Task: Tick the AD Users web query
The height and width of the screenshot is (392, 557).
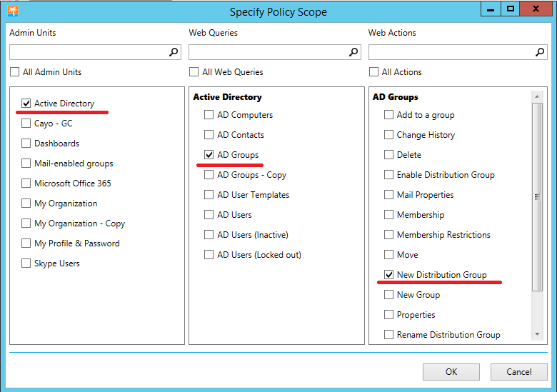Action: [x=209, y=214]
